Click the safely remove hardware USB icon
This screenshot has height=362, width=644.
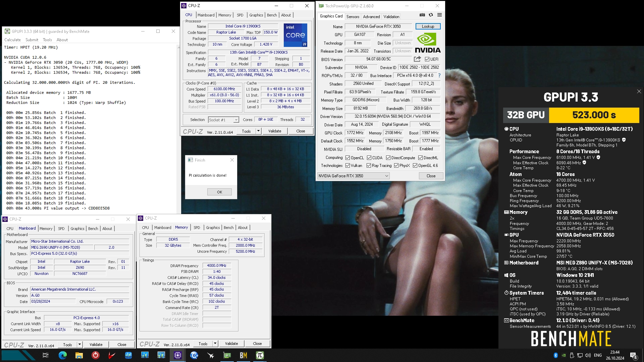pyautogui.click(x=572, y=355)
